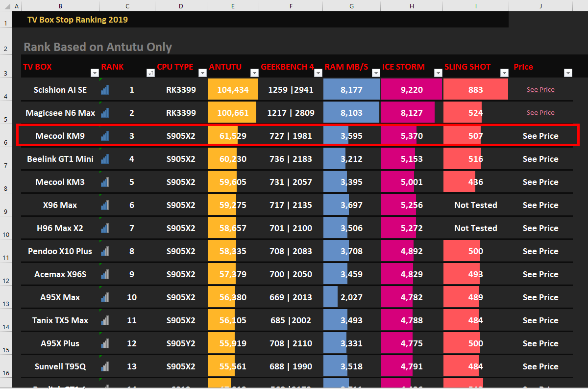Click the signal bars icon for Sunvell T95Q
Viewport: 588px width, 389px height.
105,366
